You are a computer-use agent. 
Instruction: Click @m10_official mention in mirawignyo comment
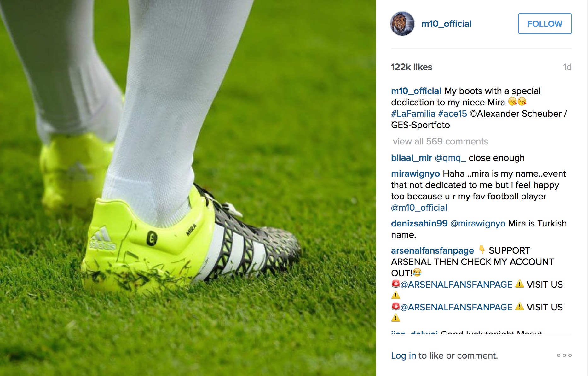tap(419, 208)
